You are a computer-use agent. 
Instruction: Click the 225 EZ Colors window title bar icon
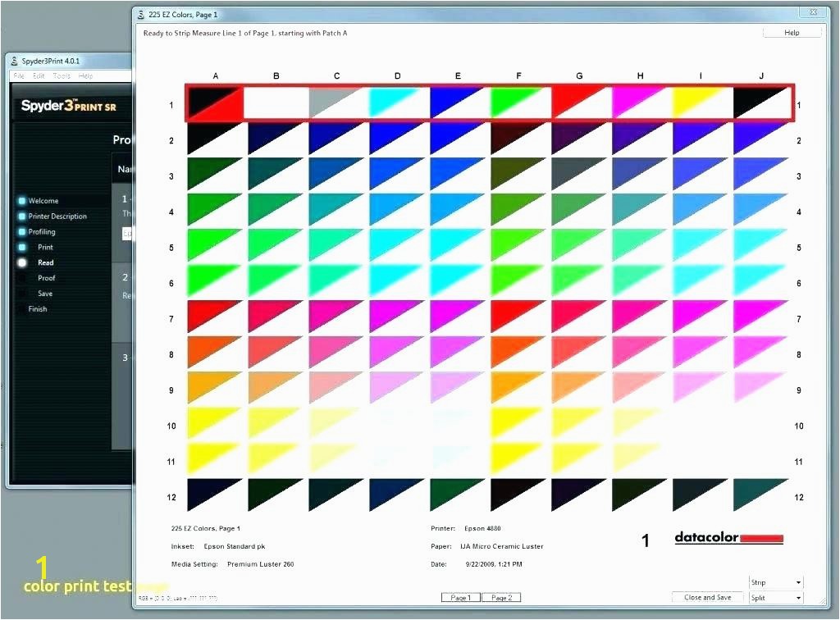point(141,15)
